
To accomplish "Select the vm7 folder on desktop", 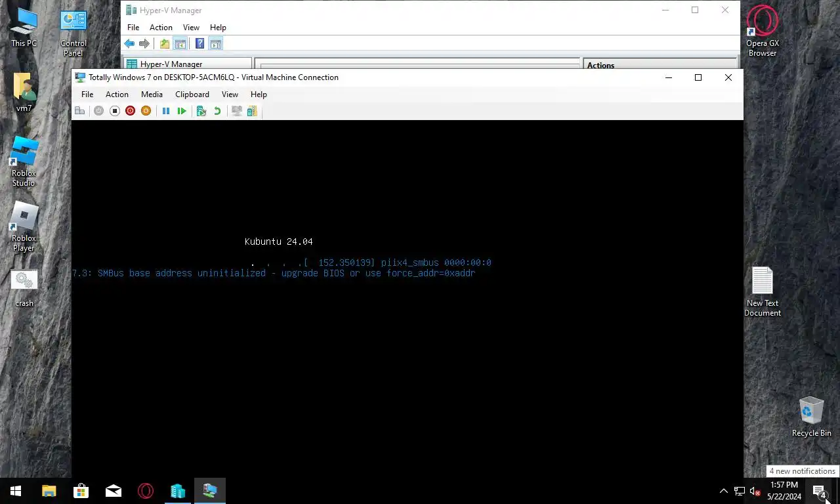I will [x=24, y=93].
